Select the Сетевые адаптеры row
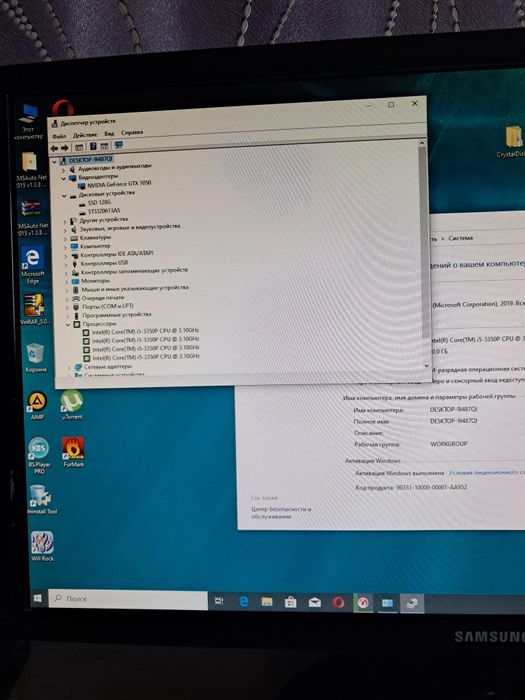Viewport: 525px width, 700px height. (x=104, y=367)
